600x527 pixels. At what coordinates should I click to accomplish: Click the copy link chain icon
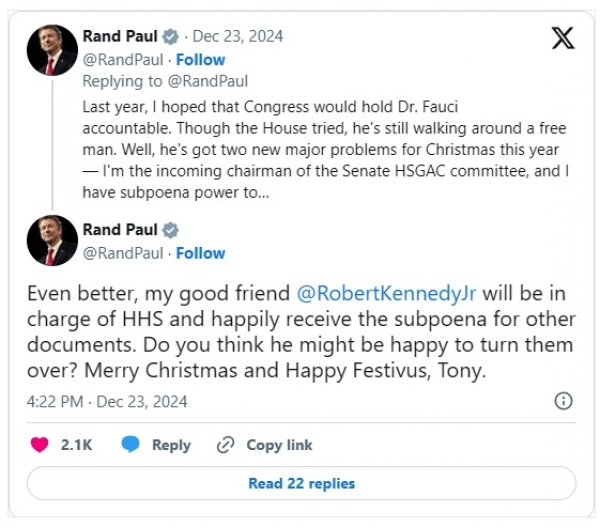tap(225, 445)
